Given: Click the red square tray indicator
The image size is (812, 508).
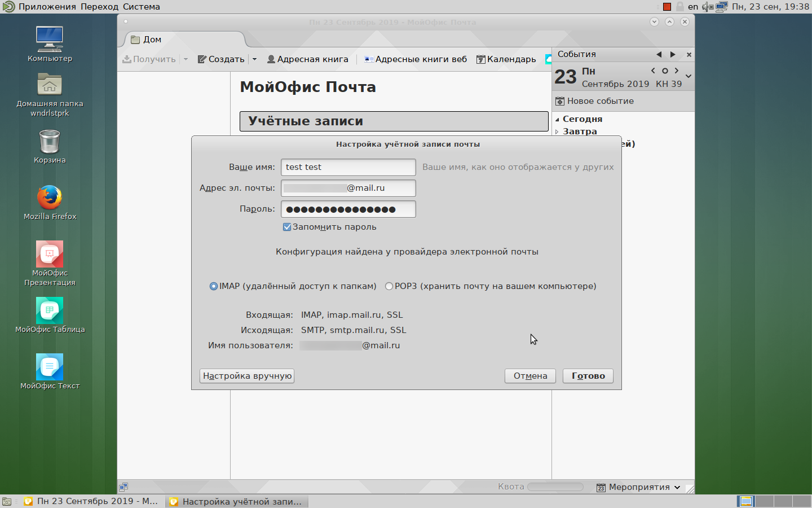Looking at the screenshot, I should coord(667,7).
